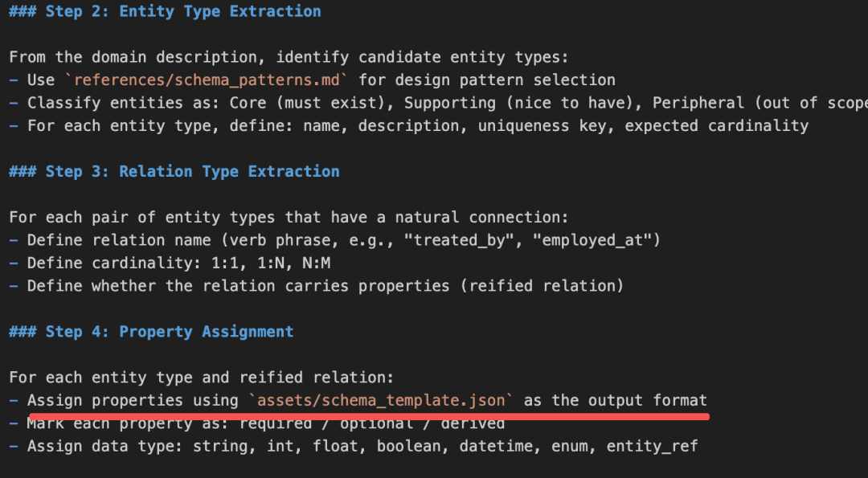Click the "Step 4: Property Assignment" heading
868x478 pixels.
click(151, 332)
